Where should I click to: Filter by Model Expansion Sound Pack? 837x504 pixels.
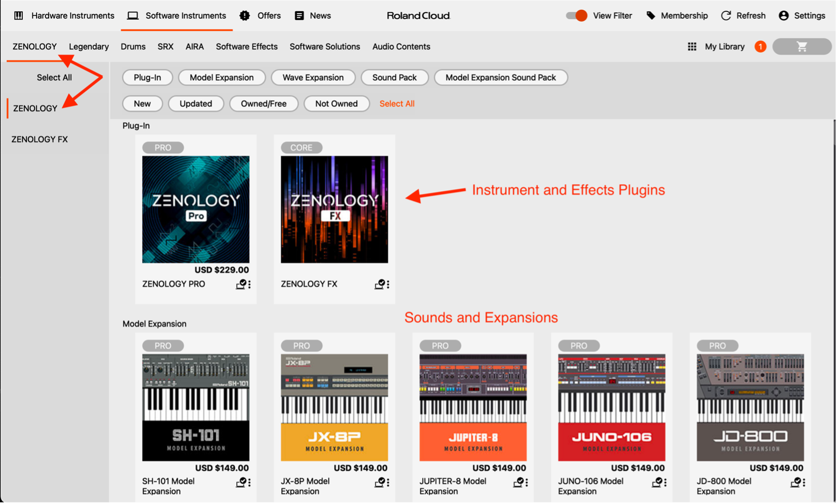click(x=501, y=77)
